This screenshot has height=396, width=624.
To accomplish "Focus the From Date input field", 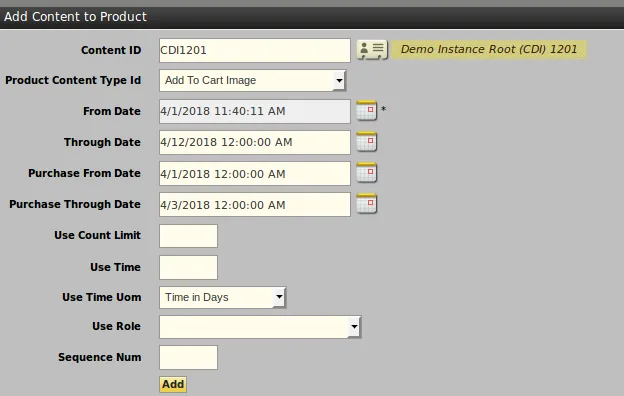I will coord(255,111).
